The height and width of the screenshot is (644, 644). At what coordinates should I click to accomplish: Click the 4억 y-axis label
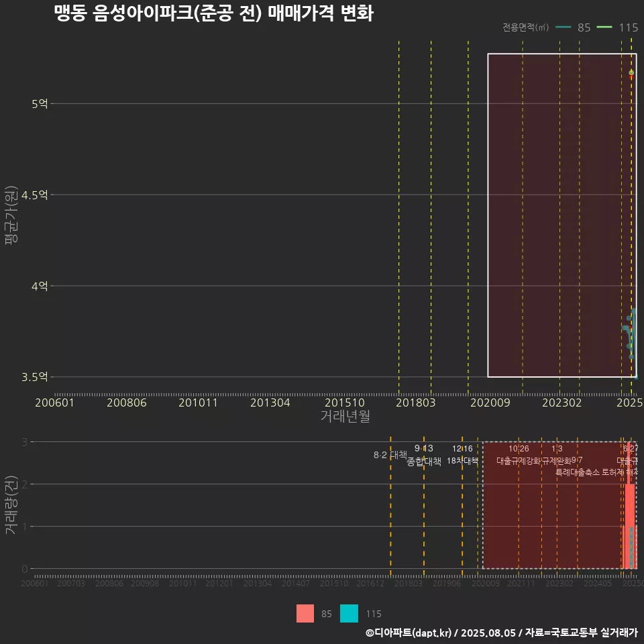point(40,286)
